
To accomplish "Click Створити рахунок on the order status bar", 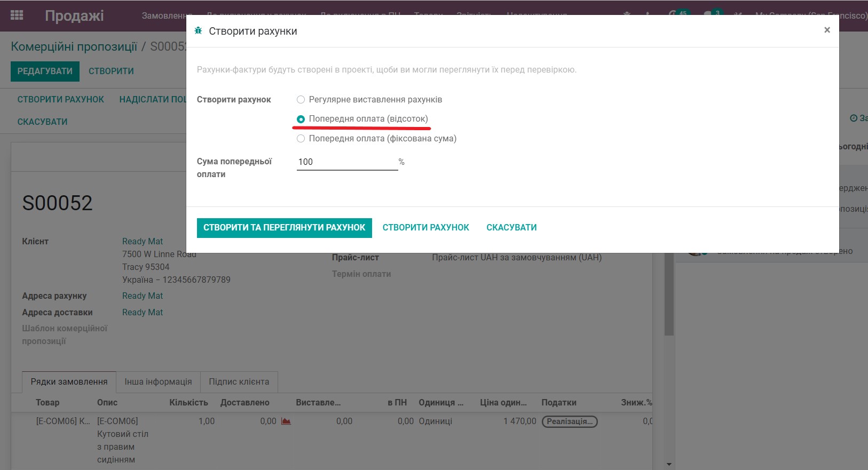I will 61,99.
